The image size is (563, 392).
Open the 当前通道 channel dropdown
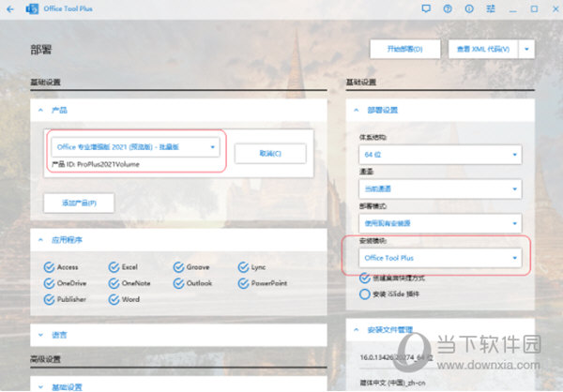coord(440,188)
